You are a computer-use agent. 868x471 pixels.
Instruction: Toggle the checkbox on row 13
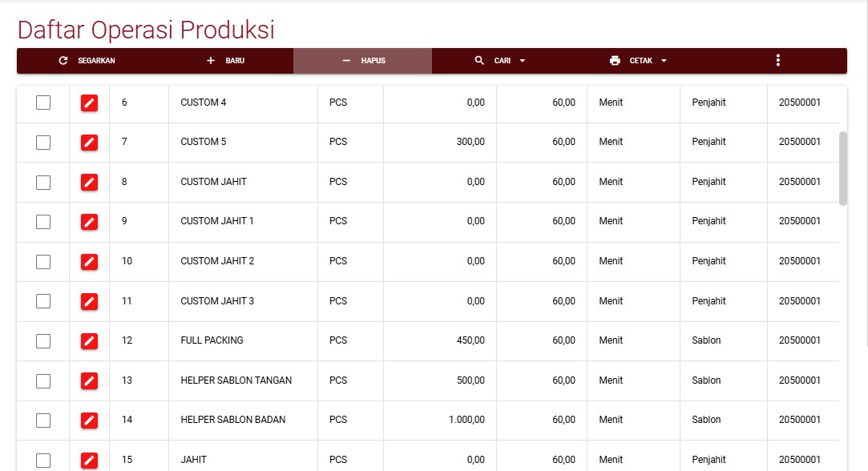(43, 380)
